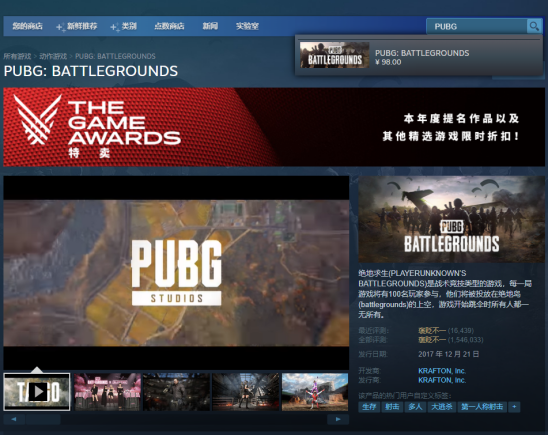
Task: Open developer KRAFTON, Inc. link
Action: (442, 371)
